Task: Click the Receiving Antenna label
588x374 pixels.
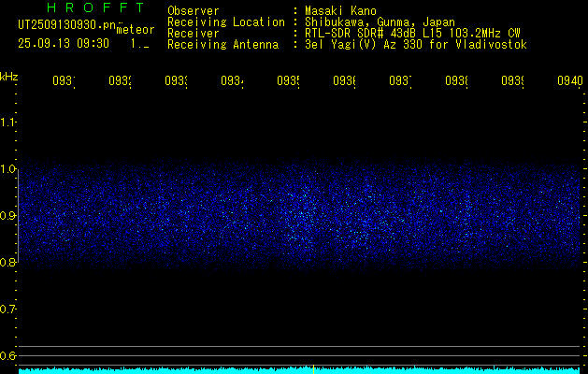Action: click(x=222, y=45)
